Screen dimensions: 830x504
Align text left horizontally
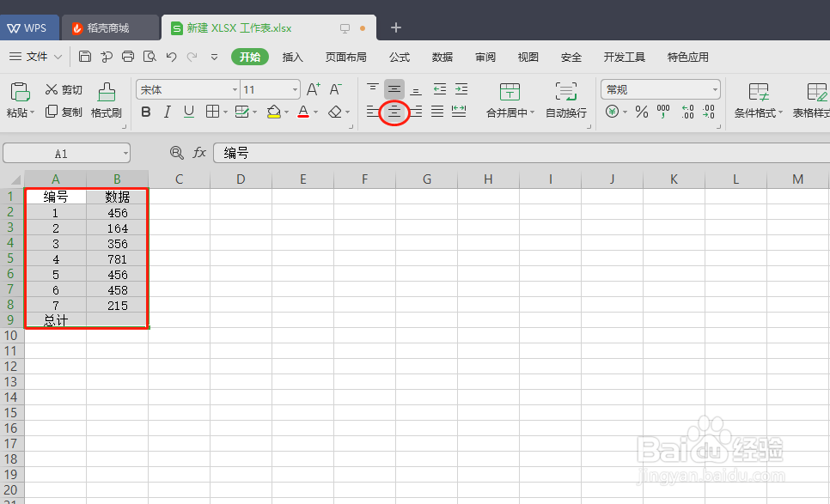pyautogui.click(x=373, y=112)
